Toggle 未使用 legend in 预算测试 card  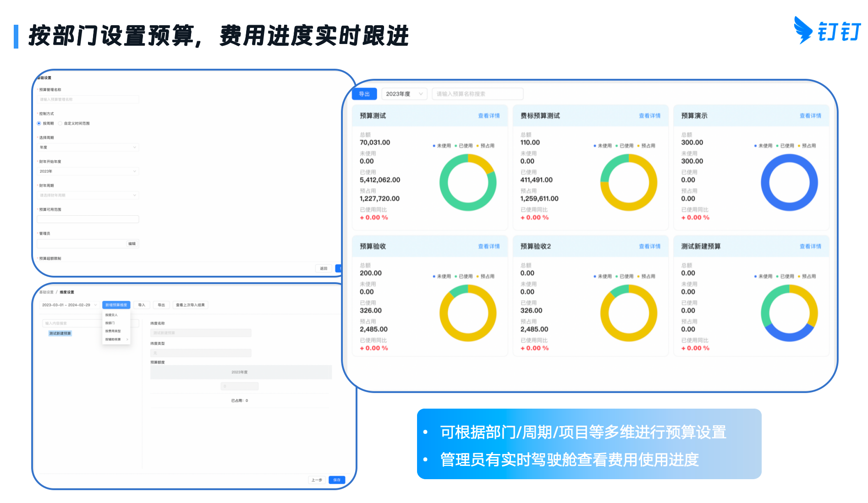(442, 146)
